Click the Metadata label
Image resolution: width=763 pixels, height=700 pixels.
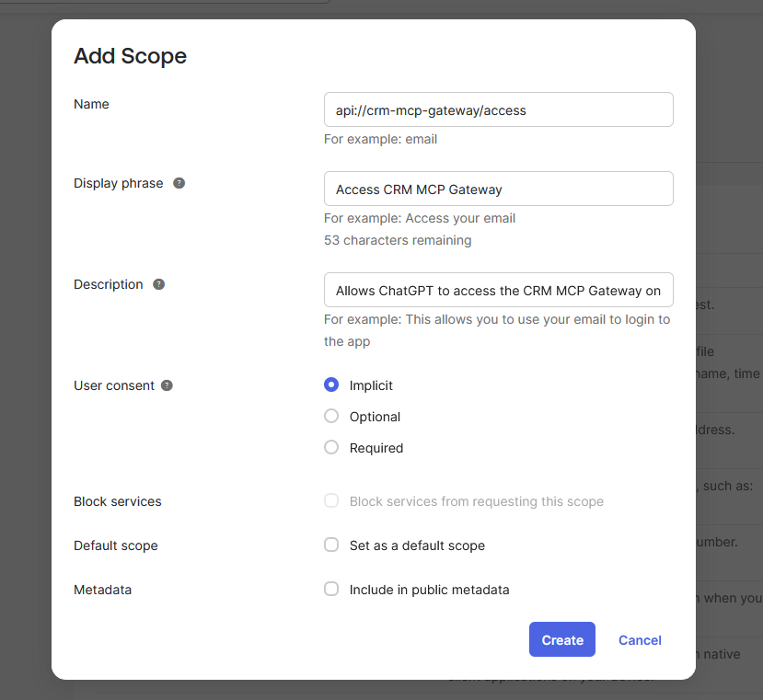point(103,590)
